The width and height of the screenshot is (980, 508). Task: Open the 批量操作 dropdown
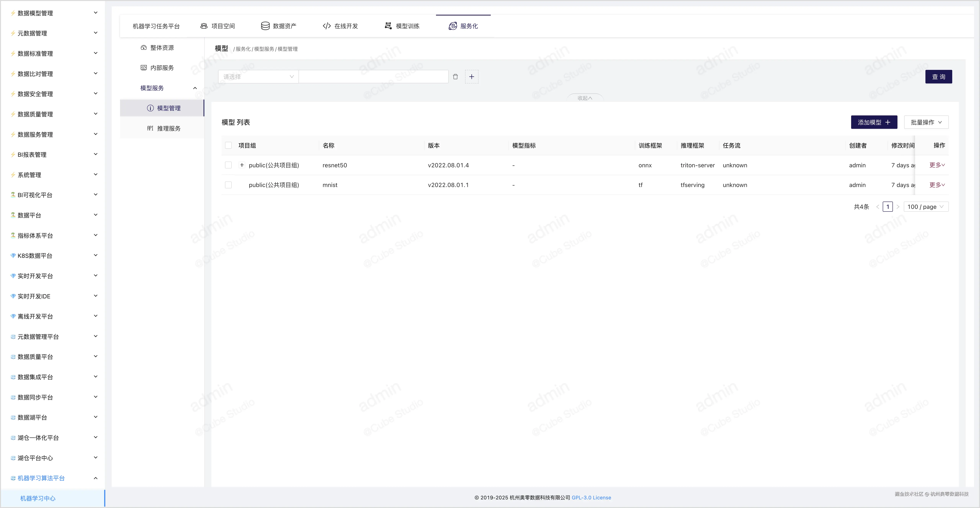pyautogui.click(x=926, y=122)
